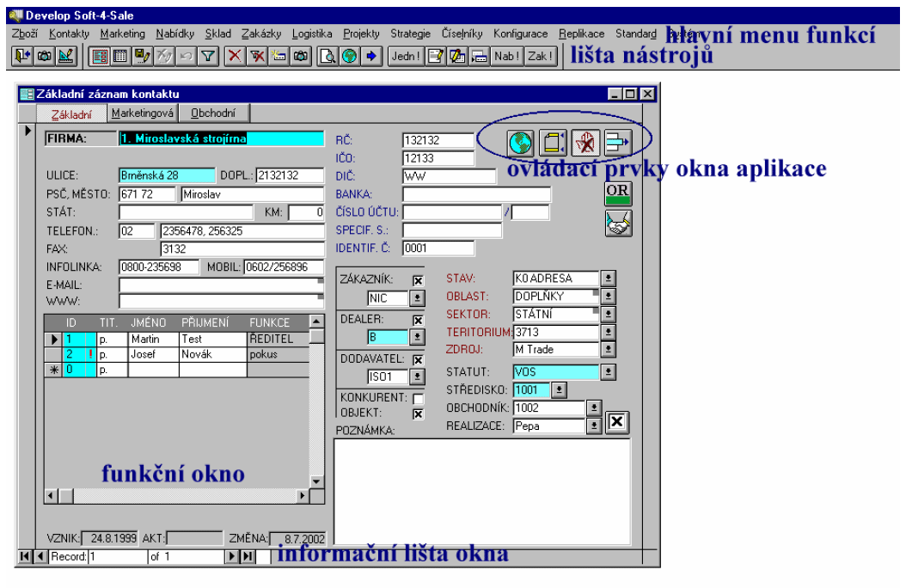Click the Jedn! toolbar button
The image size is (906, 588).
(x=407, y=57)
